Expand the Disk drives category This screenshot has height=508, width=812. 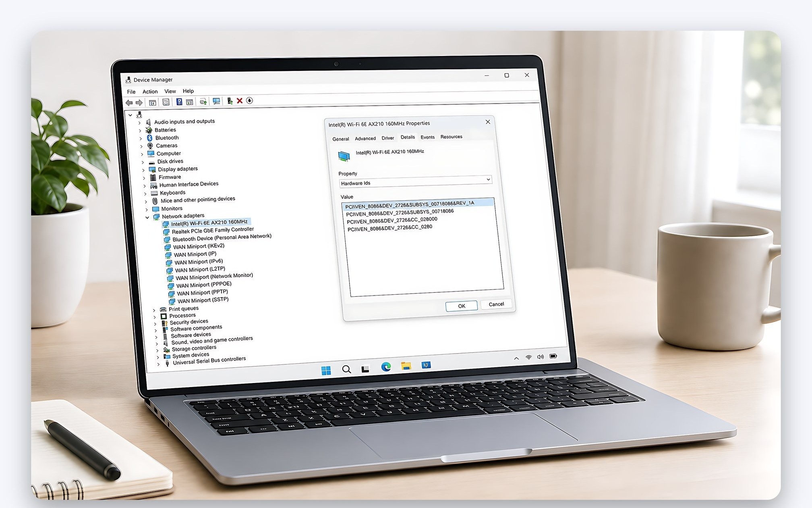coord(143,162)
